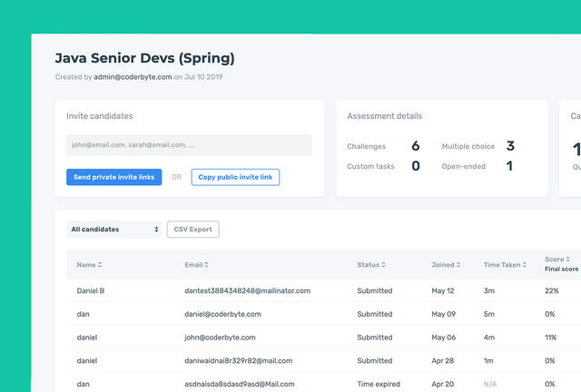This screenshot has width=581, height=392.
Task: Click email dantest3884348248@mailinator.com
Action: point(248,290)
